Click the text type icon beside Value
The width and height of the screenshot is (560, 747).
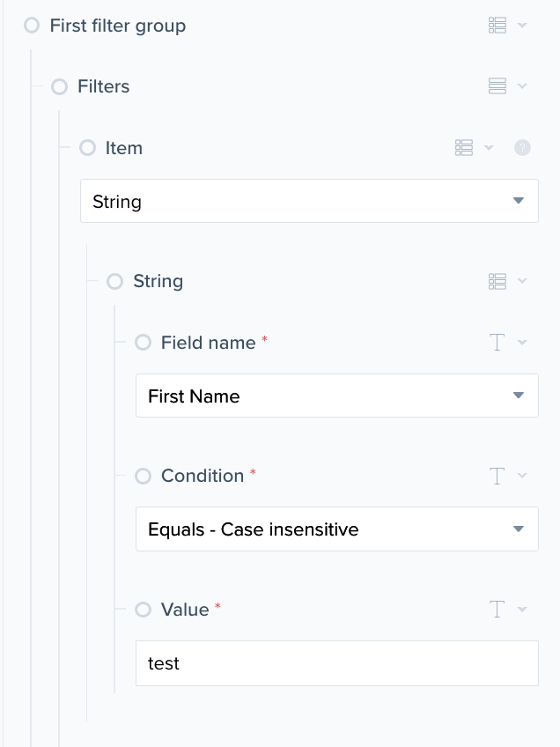[497, 609]
